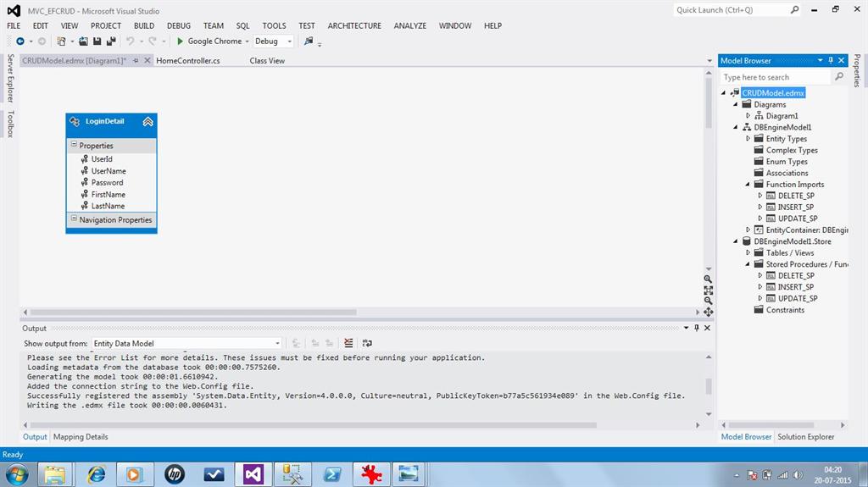Click the Undo toolbar icon
This screenshot has height=487, width=868.
(130, 41)
